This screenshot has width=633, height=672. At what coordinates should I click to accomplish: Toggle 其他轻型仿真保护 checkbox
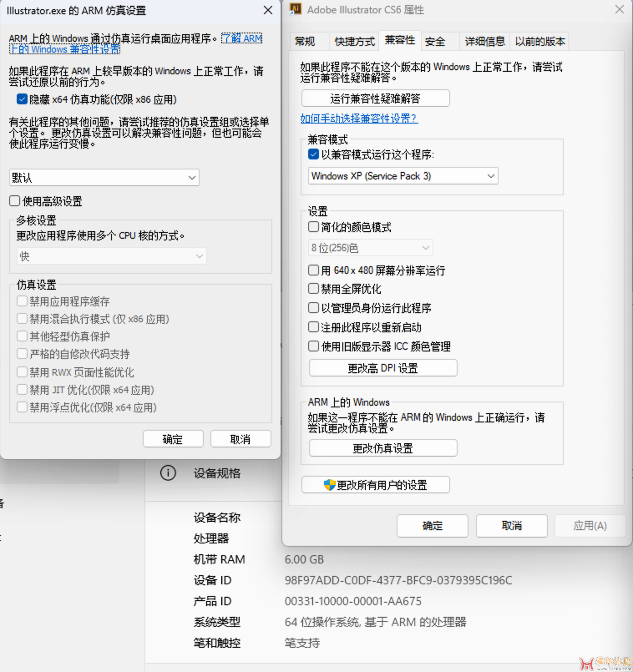coord(22,336)
